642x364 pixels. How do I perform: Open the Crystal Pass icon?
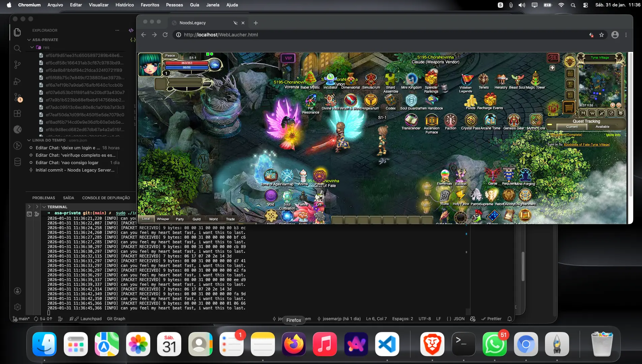(x=471, y=120)
